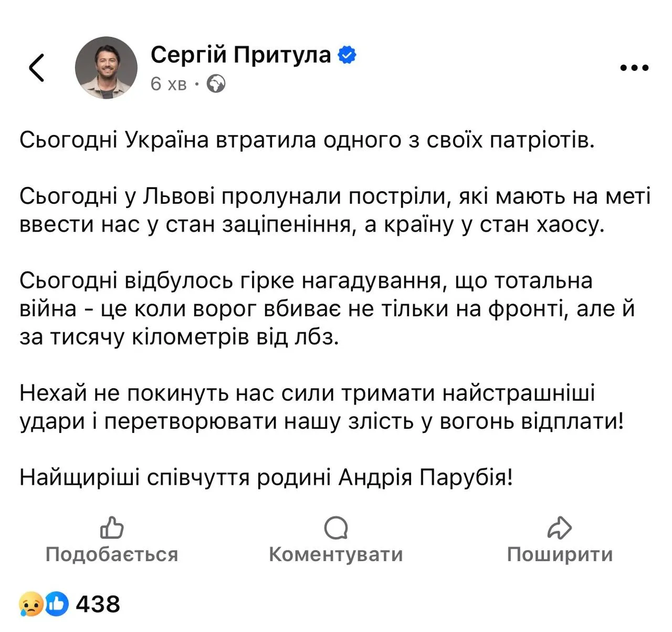Viewport: 672px width, 632px height.
Task: Tap the back chevron to return
Action: (36, 67)
